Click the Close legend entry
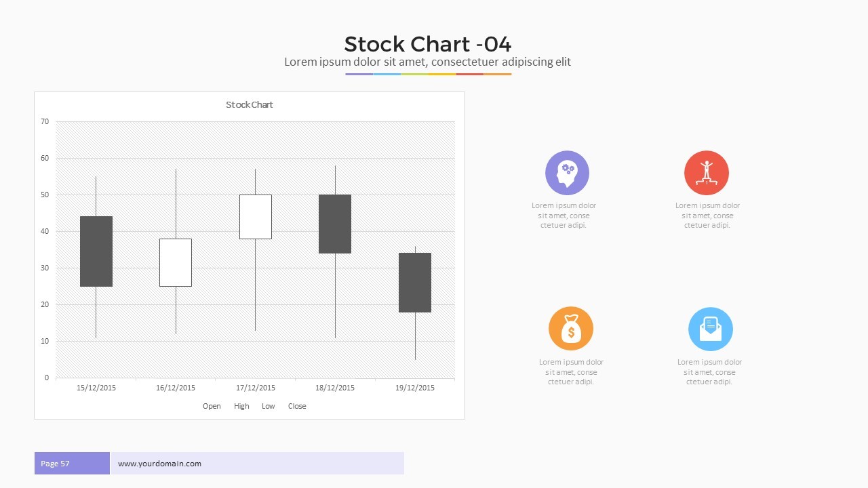The image size is (868, 488). [x=297, y=406]
